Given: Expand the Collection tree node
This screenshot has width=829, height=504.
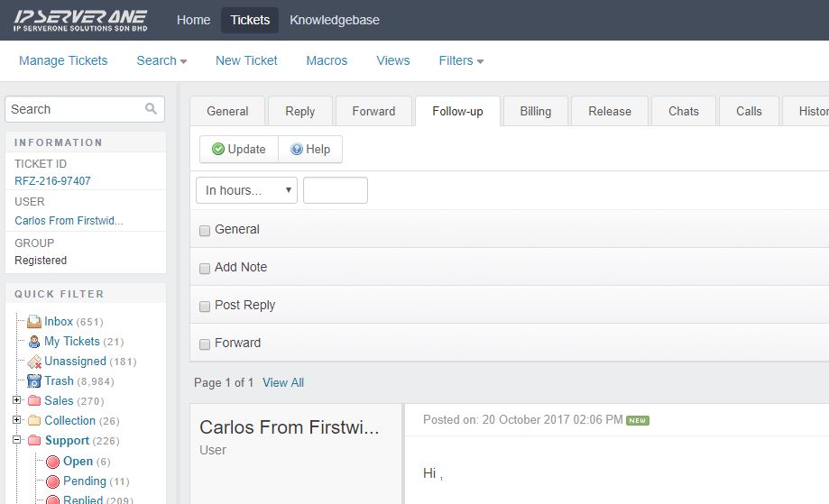Looking at the screenshot, I should tap(16, 420).
